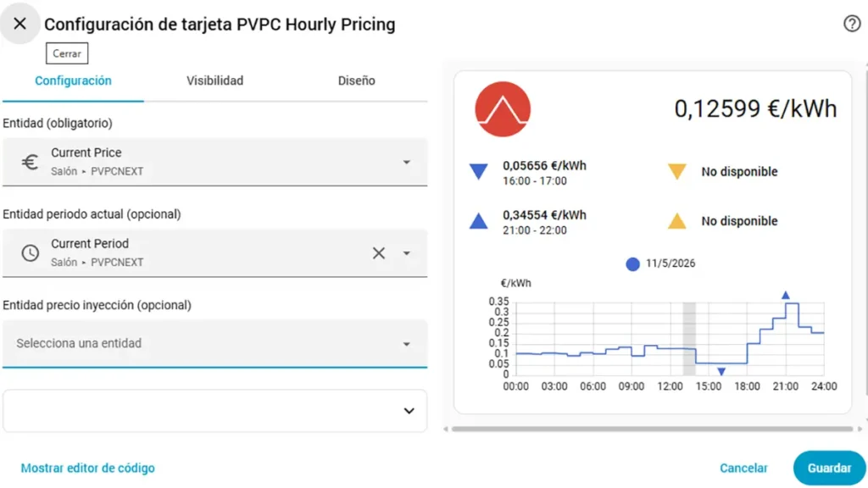
Task: Click the chart's maximum marker triangle
Action: (x=785, y=295)
